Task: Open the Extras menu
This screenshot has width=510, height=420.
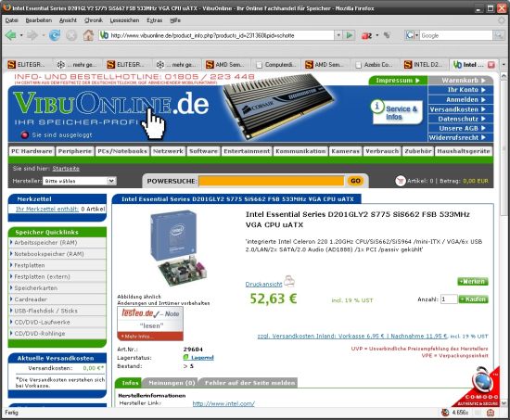Action: 154,20
